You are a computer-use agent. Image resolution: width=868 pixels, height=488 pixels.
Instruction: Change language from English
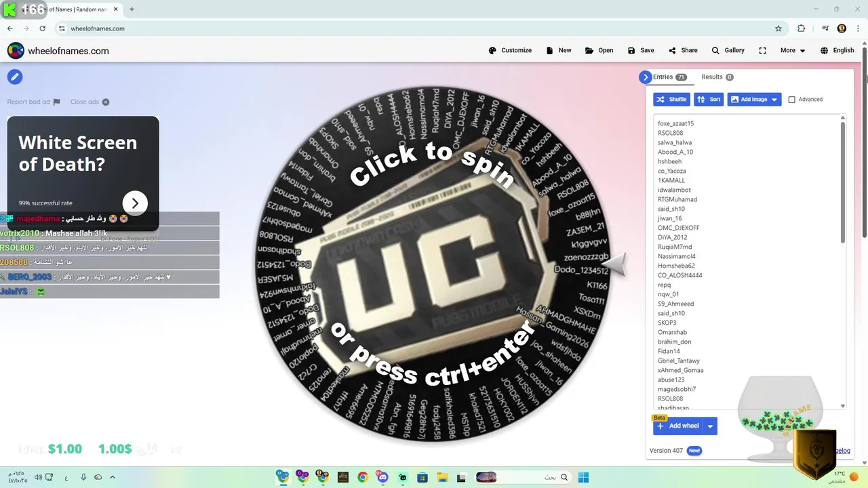click(837, 50)
